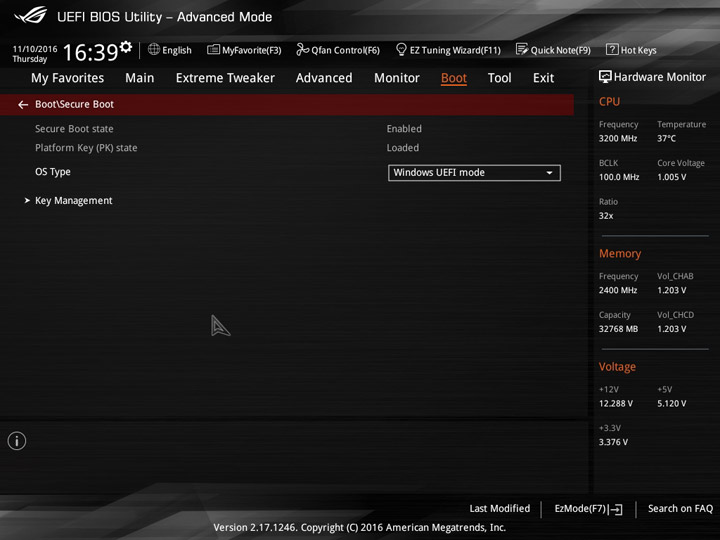Click the Vol_CHAB label

(675, 276)
